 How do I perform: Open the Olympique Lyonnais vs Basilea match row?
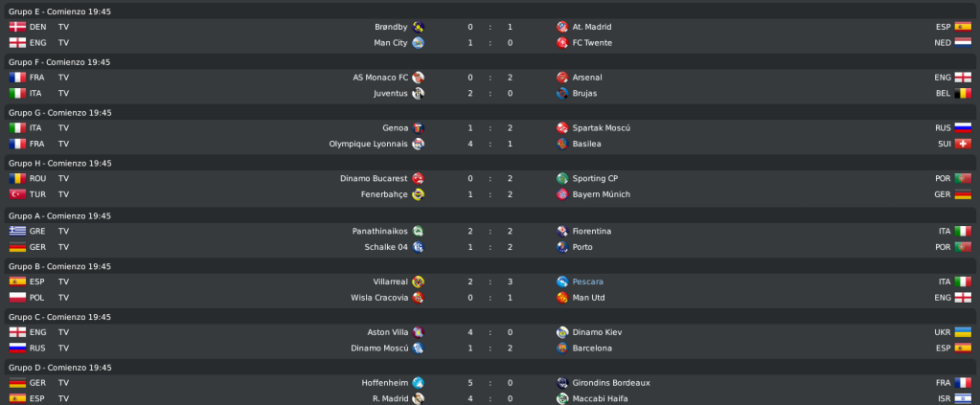tap(490, 144)
